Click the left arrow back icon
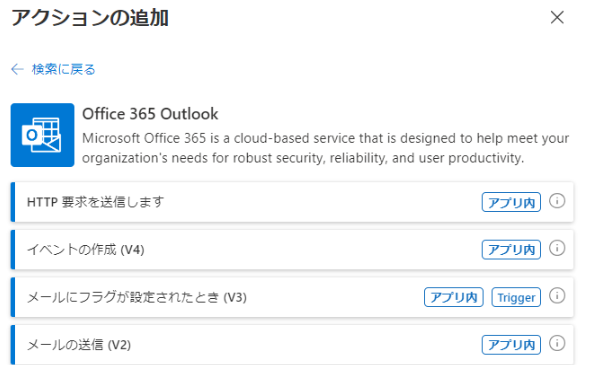This screenshot has width=590, height=365. click(17, 69)
